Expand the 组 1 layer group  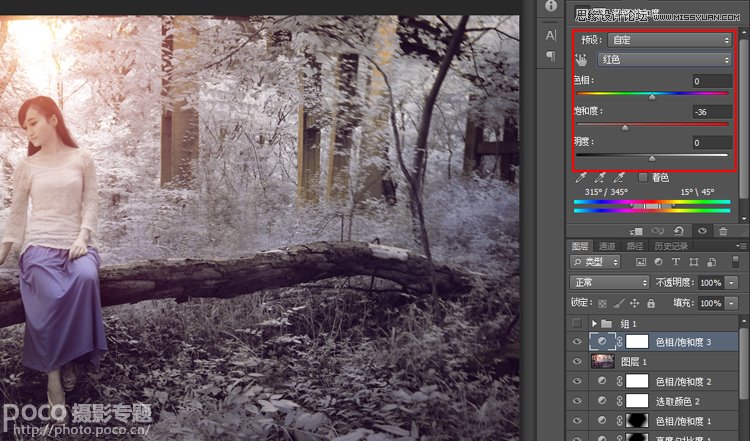[593, 323]
